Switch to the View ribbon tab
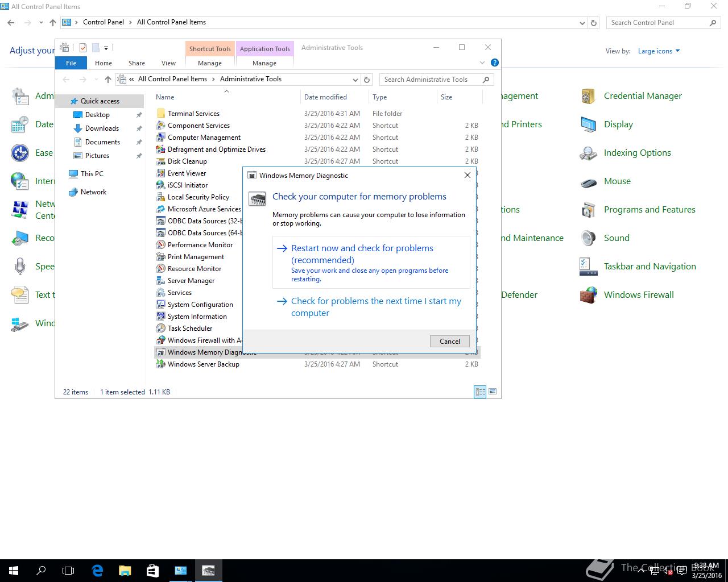 coord(168,63)
